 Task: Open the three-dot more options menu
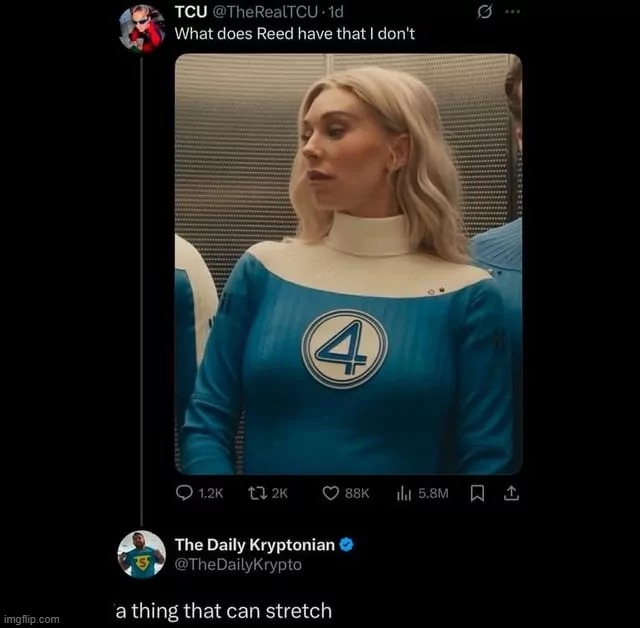pos(513,12)
